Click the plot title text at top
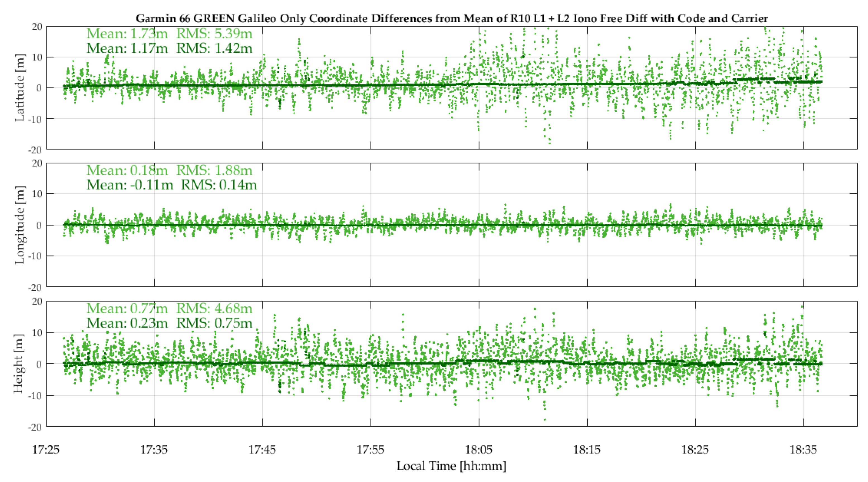 tap(451, 18)
